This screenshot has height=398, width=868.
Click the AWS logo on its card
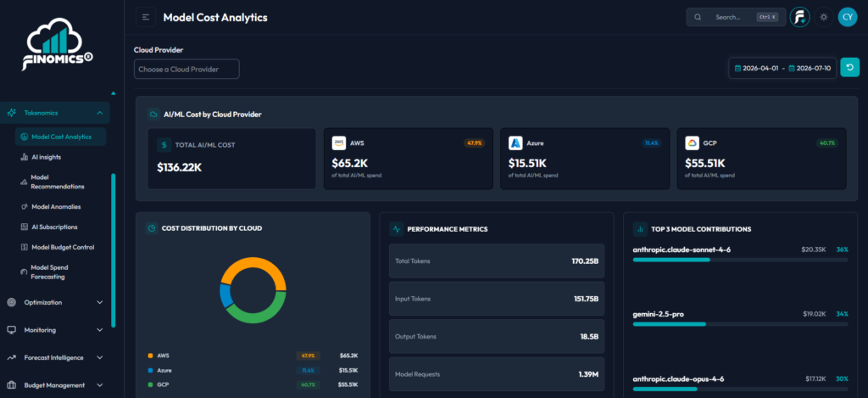(339, 143)
